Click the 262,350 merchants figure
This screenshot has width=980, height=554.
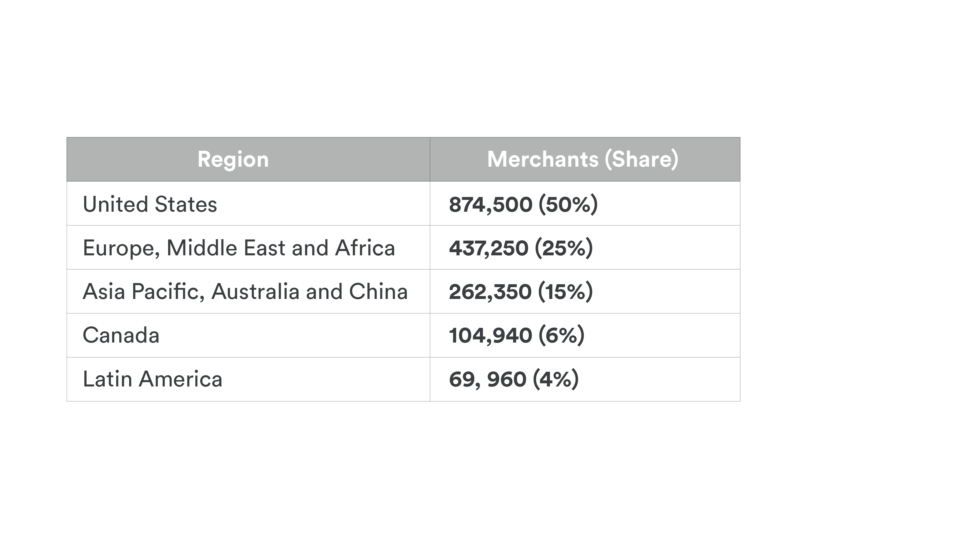coord(490,292)
